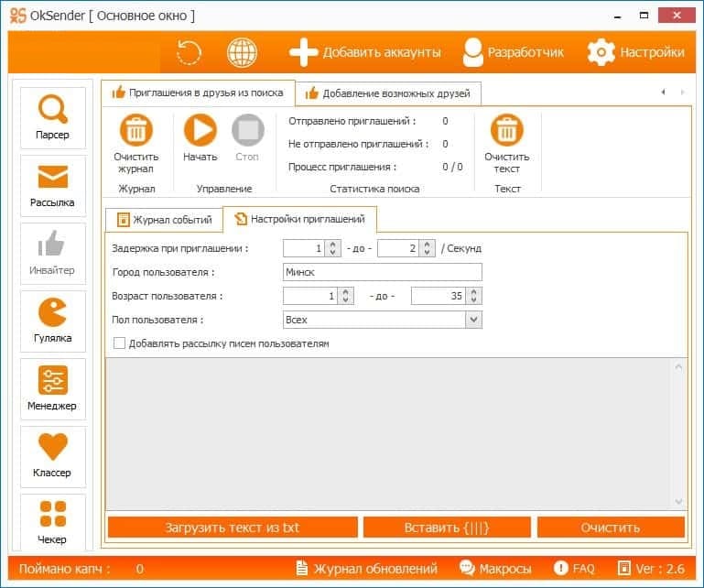Screen dimensions: 704x588
Task: Increase maximum invitation delay
Action: [427, 245]
